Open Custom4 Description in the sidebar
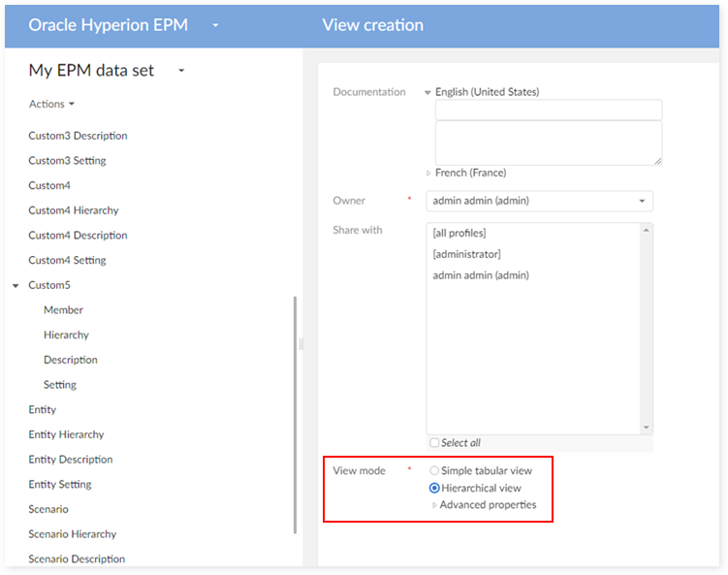The image size is (728, 575). (78, 236)
